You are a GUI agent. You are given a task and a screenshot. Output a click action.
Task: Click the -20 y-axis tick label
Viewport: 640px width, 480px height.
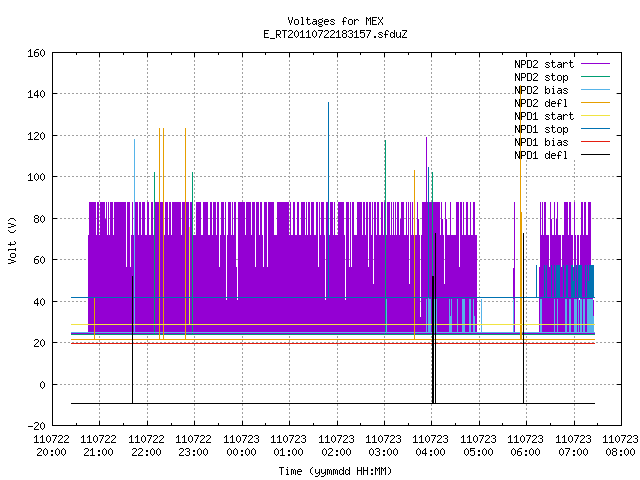(36, 426)
